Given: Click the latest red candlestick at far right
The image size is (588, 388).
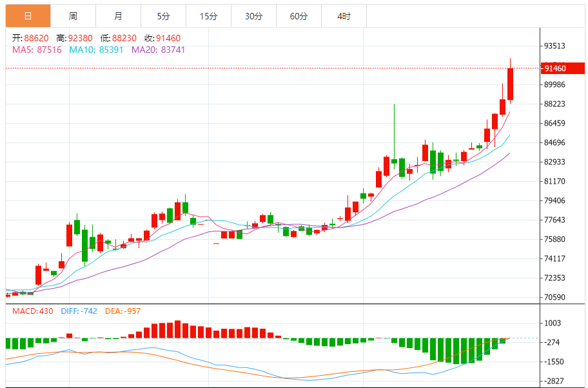Looking at the screenshot, I should (510, 84).
